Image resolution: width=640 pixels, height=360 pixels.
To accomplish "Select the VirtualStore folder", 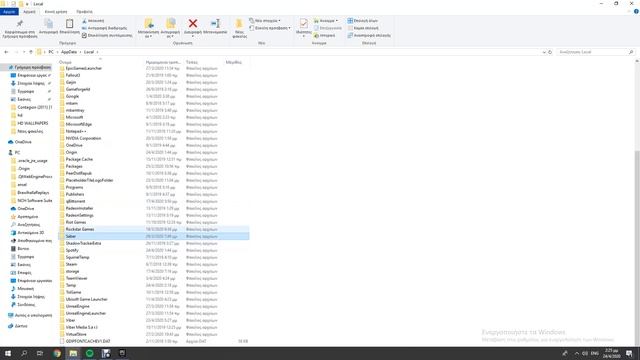I will 76,334.
